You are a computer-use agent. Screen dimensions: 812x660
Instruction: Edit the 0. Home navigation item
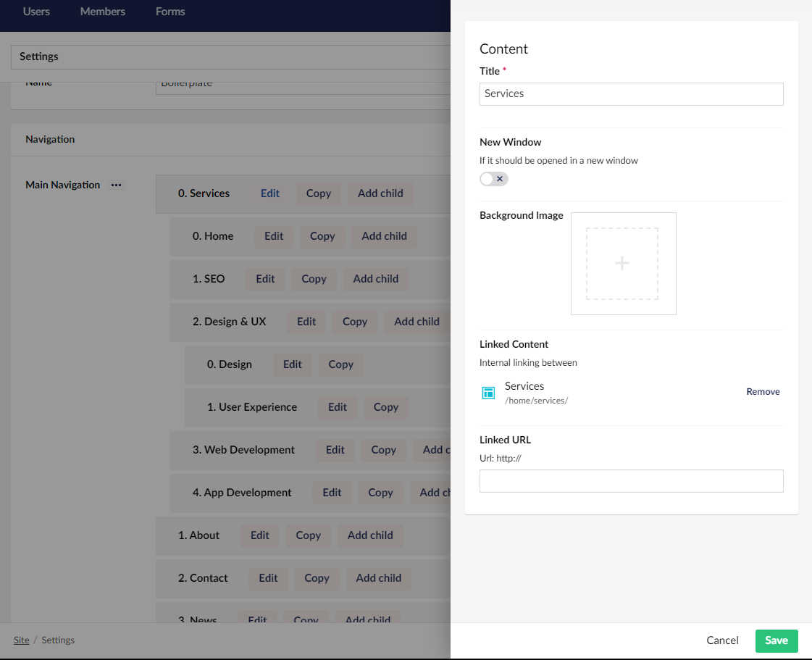273,236
